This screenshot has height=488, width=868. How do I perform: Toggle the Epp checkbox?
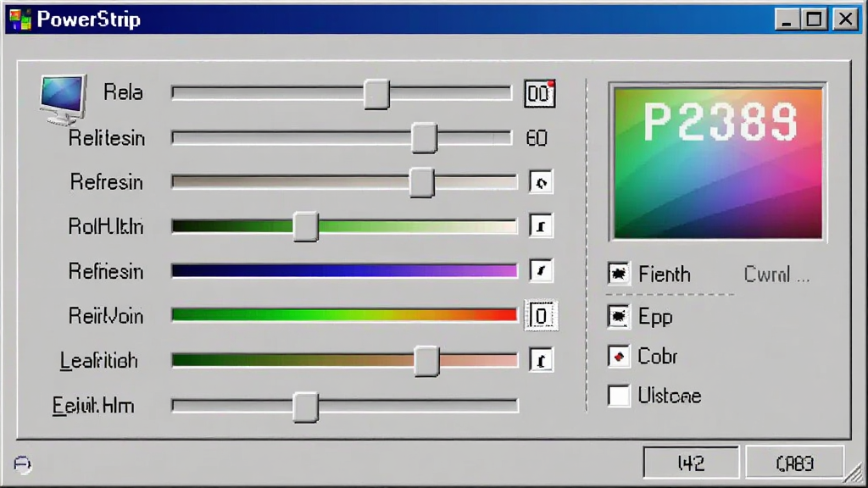[x=618, y=317]
